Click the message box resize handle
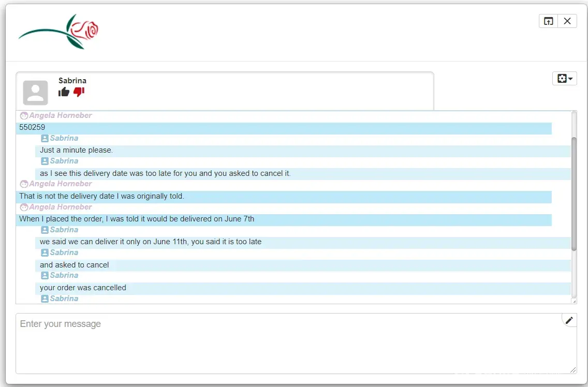The image size is (588, 387). (x=573, y=369)
